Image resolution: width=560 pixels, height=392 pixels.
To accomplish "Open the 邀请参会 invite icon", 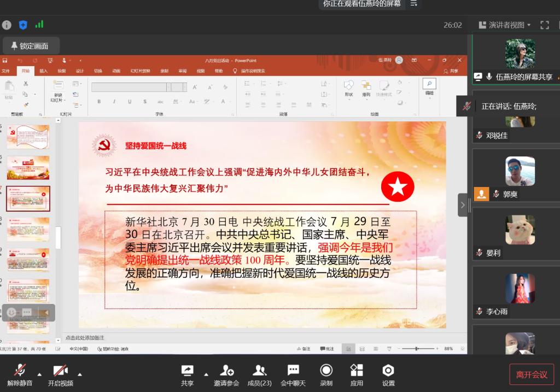I will point(226,375).
